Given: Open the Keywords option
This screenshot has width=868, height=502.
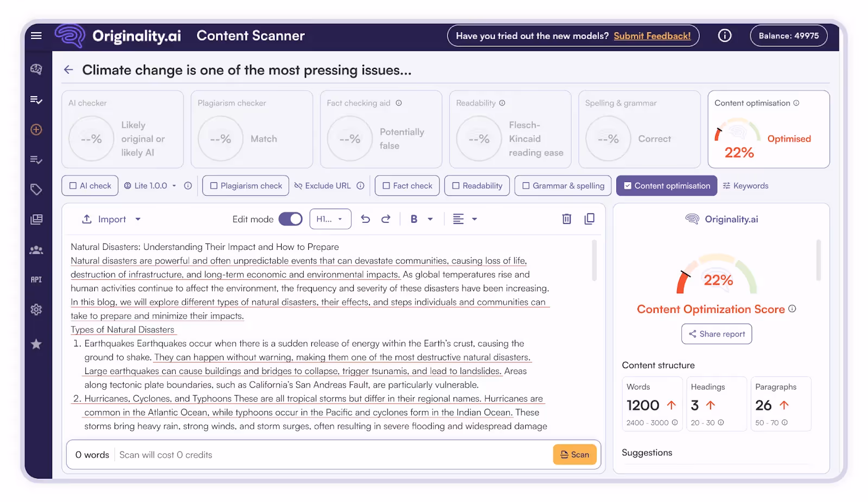Looking at the screenshot, I should pyautogui.click(x=745, y=185).
